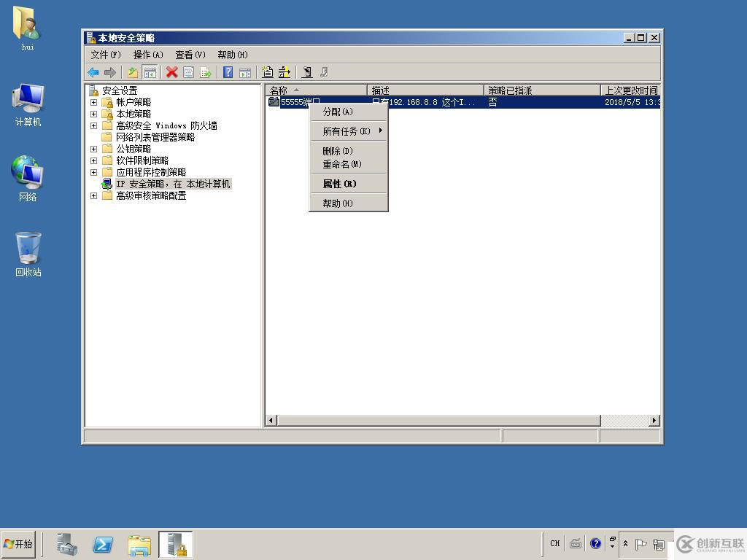Select 网络列表管理器策略 in the tree
Viewport: 747px width, 560px height.
coord(155,137)
